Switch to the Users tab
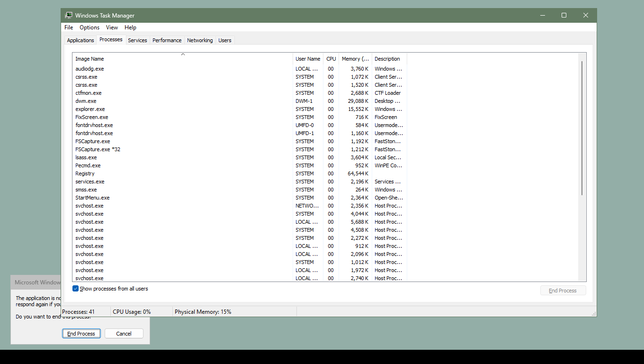 pos(225,40)
